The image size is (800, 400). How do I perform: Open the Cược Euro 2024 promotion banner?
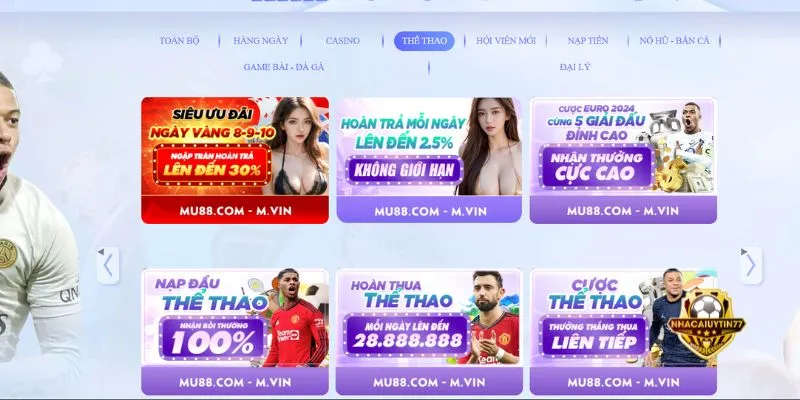click(x=623, y=160)
